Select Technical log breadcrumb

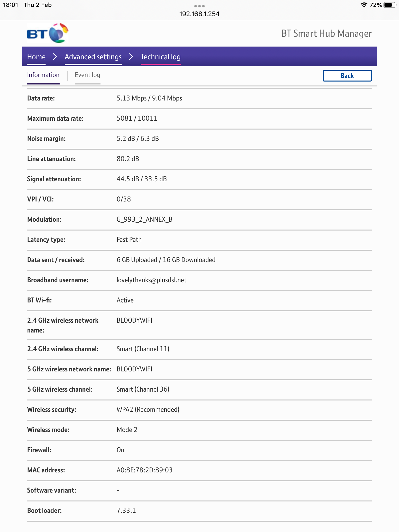pyautogui.click(x=161, y=57)
